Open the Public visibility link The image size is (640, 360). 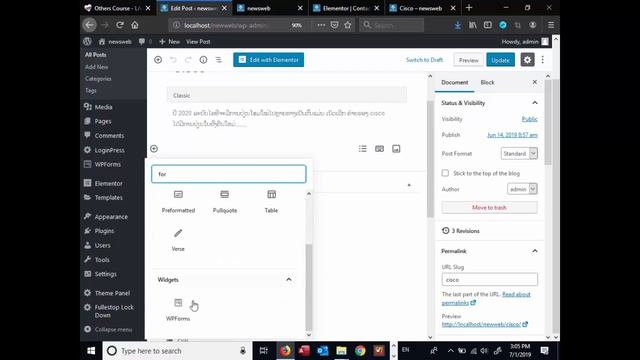[529, 119]
